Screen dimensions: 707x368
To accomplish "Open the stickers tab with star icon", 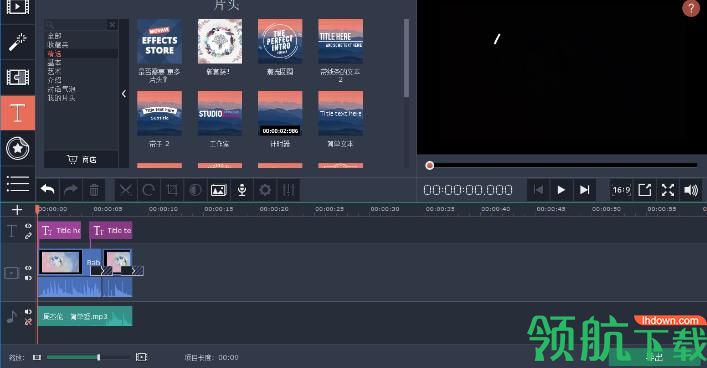I will [18, 148].
